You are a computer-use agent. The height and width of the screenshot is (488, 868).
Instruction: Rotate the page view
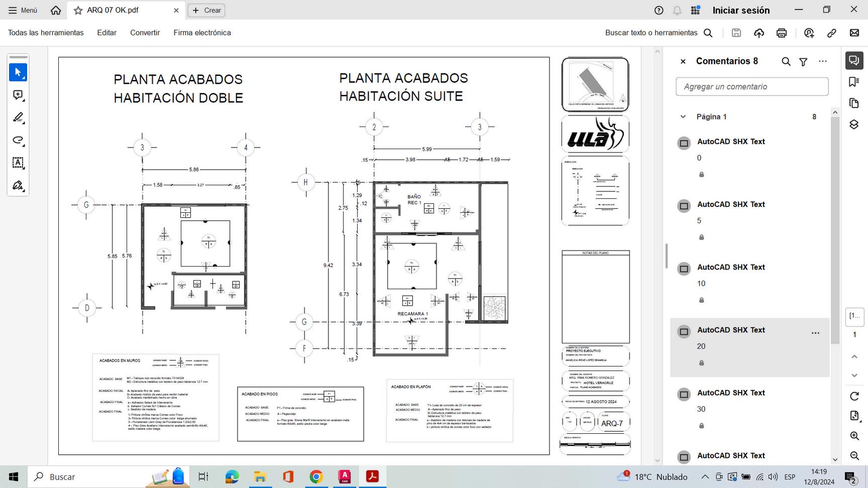pyautogui.click(x=854, y=396)
